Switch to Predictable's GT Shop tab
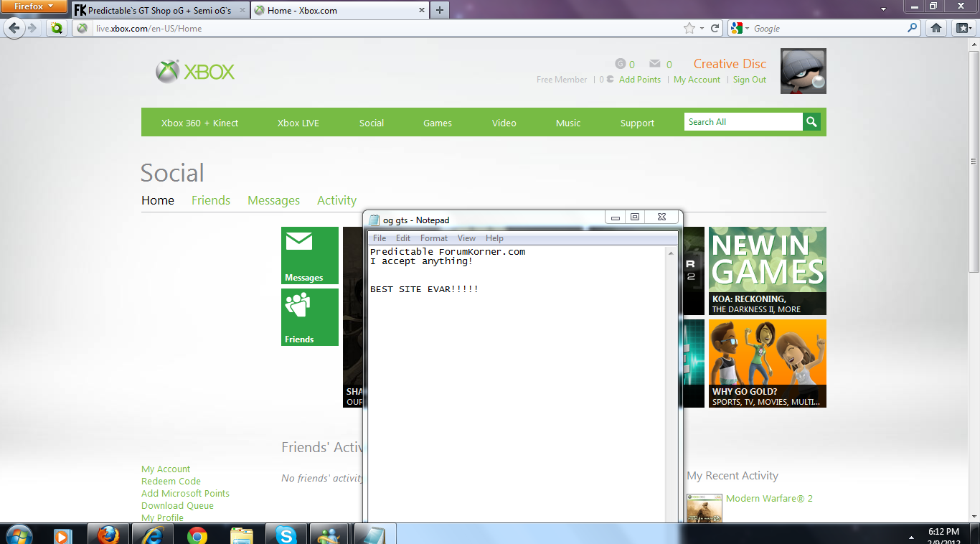 click(x=161, y=11)
